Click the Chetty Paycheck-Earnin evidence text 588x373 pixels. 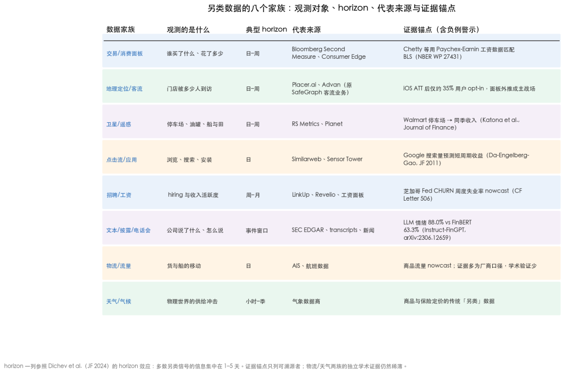coord(458,53)
